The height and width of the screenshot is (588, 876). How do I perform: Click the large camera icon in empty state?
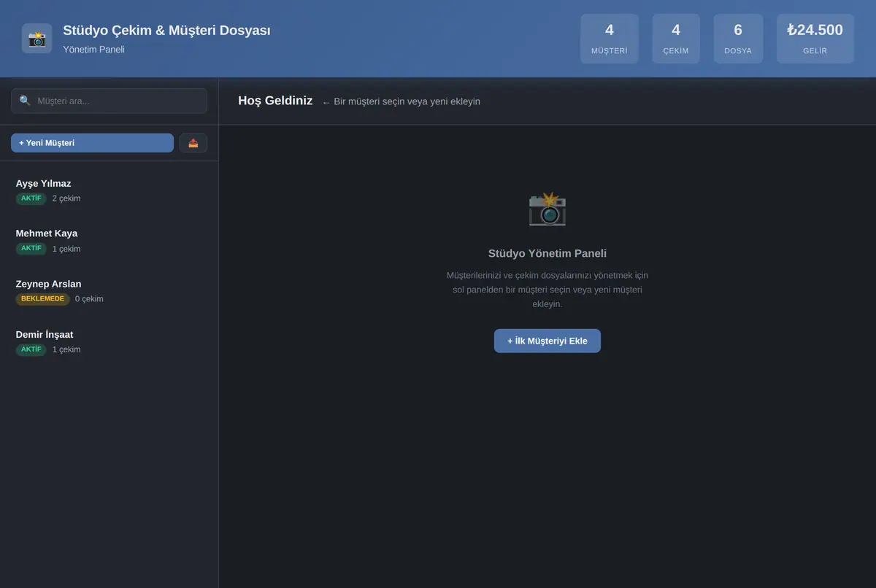point(547,209)
